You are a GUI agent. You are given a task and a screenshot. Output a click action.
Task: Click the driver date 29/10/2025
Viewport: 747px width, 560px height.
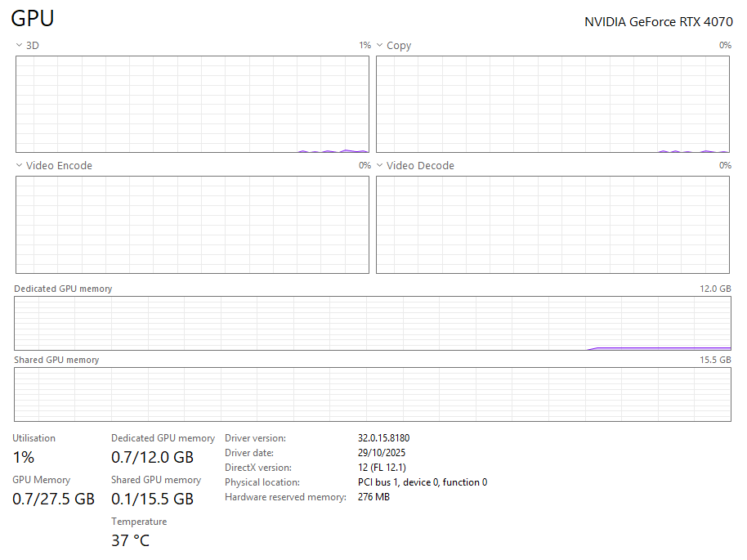pyautogui.click(x=382, y=453)
